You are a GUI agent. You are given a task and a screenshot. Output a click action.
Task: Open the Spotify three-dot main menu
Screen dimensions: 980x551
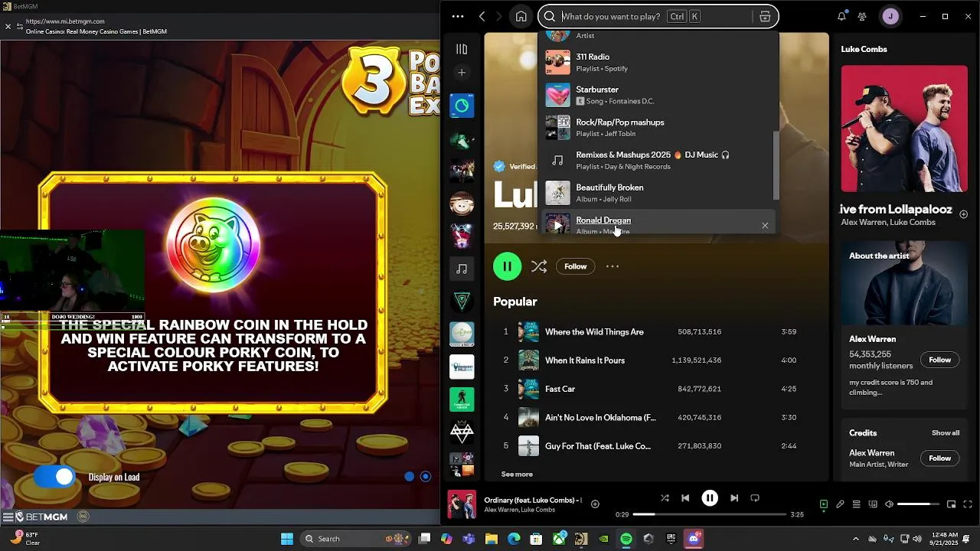coord(458,16)
